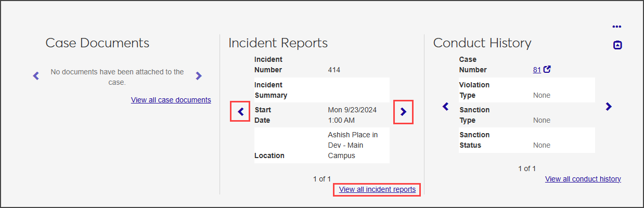Show the previous incident report
The height and width of the screenshot is (208, 644).
[x=240, y=111]
